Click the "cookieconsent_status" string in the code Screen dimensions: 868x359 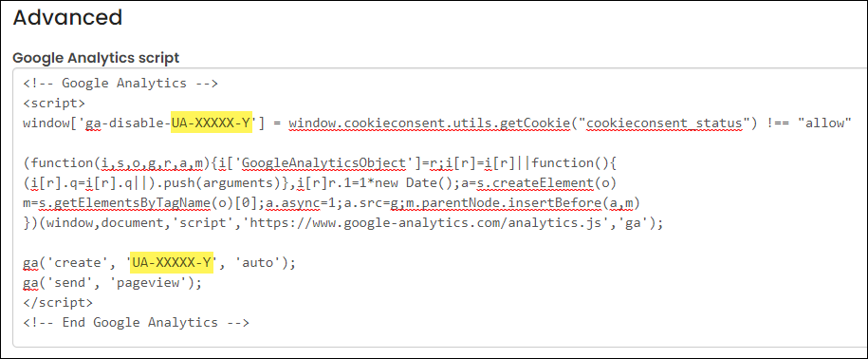[x=662, y=123]
